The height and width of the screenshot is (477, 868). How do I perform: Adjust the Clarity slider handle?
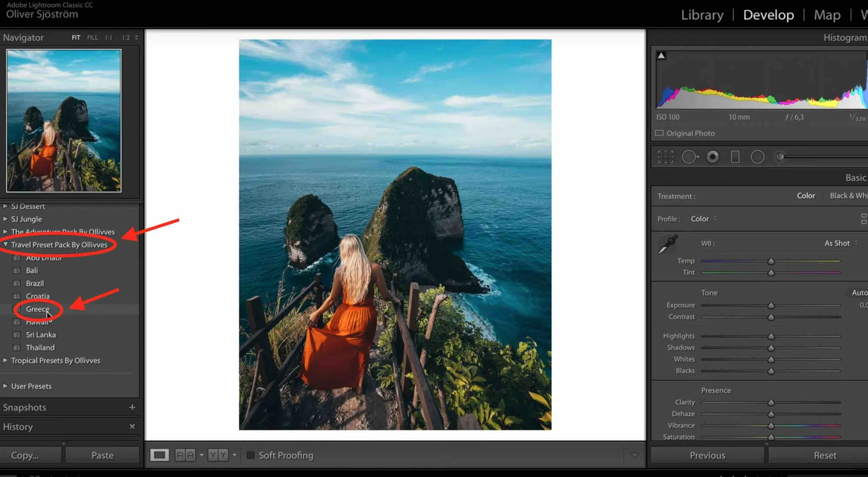coord(771,403)
